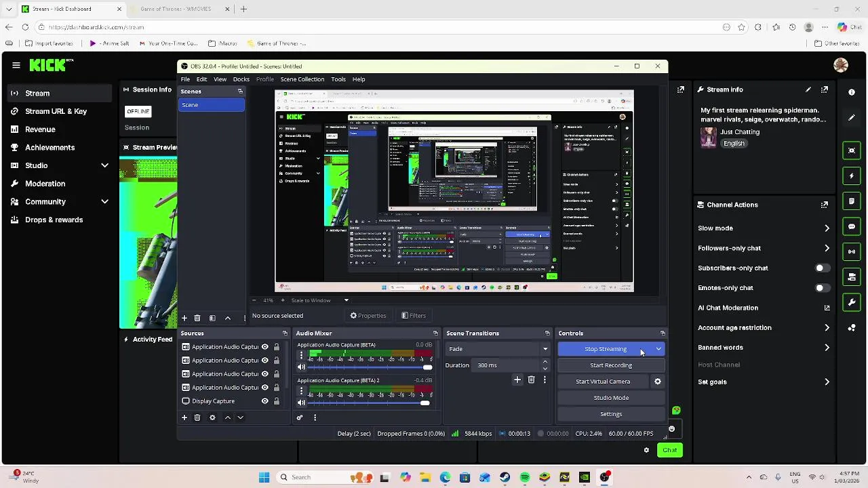Enable Studio Mode
The height and width of the screenshot is (488, 868).
point(611,398)
